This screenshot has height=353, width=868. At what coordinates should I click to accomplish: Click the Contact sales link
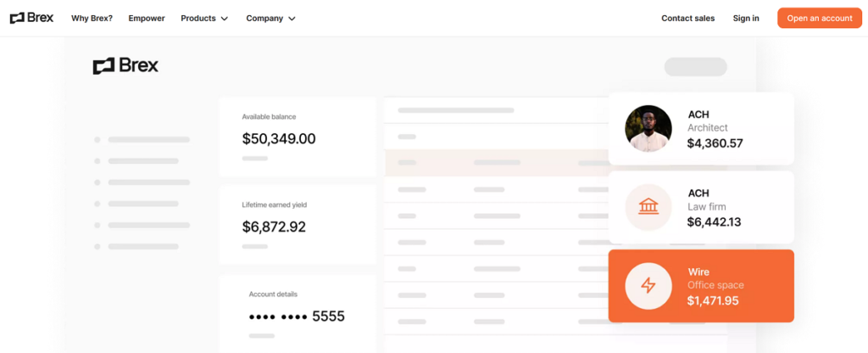pyautogui.click(x=687, y=18)
